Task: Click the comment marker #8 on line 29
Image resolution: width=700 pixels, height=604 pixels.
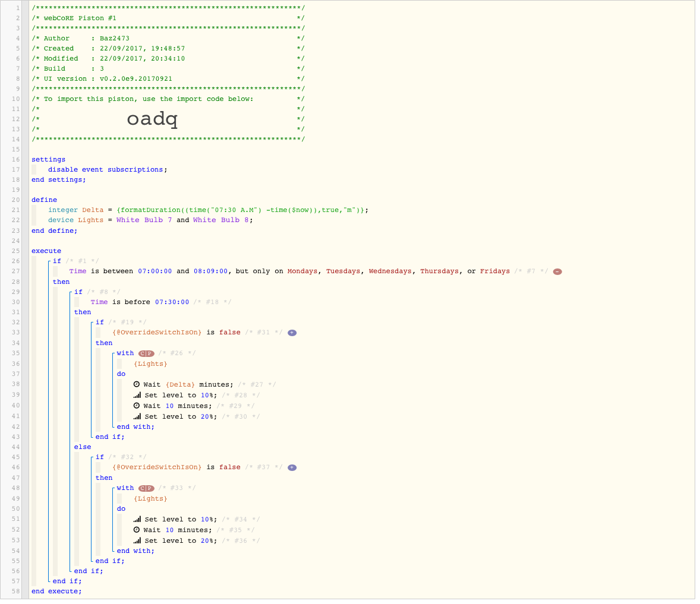Action: 103,292
